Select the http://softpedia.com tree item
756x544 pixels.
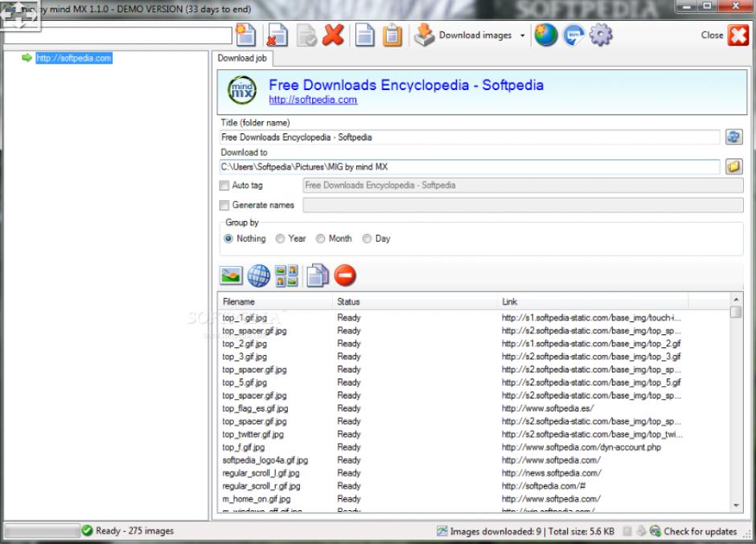(74, 58)
